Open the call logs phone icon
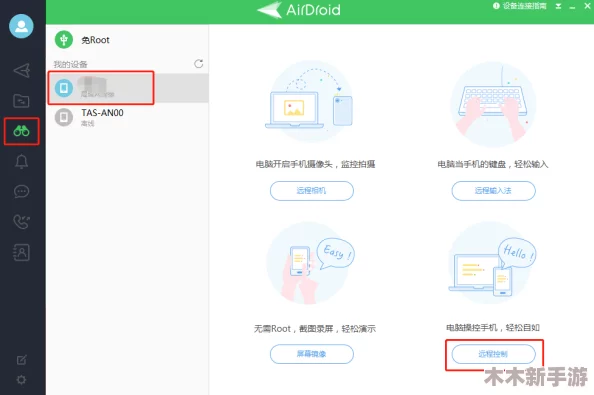594x395 pixels. [21, 222]
